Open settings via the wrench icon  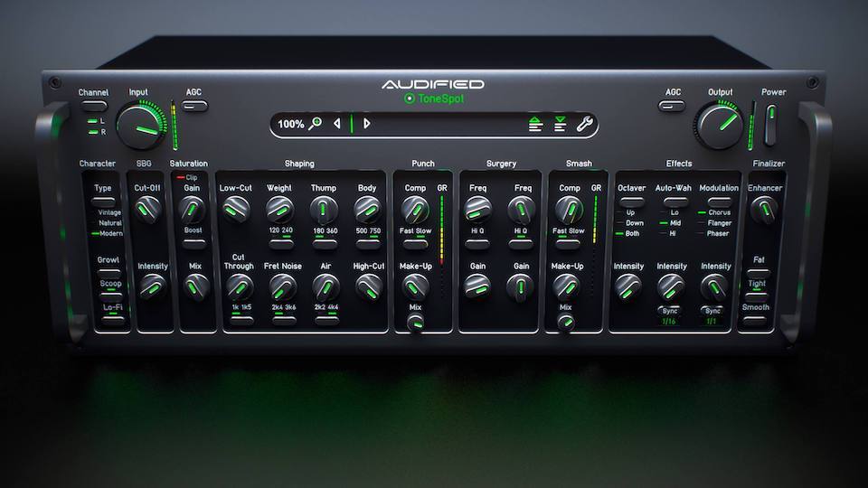click(x=584, y=124)
